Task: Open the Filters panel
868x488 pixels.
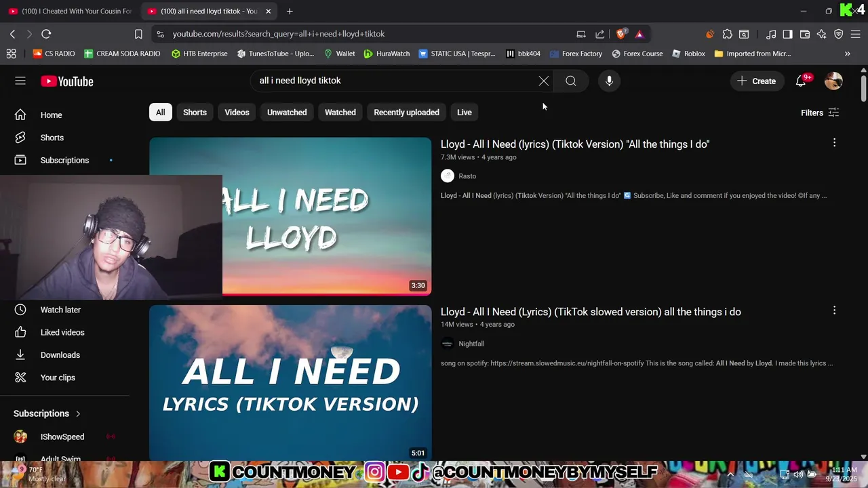Action: [820, 113]
